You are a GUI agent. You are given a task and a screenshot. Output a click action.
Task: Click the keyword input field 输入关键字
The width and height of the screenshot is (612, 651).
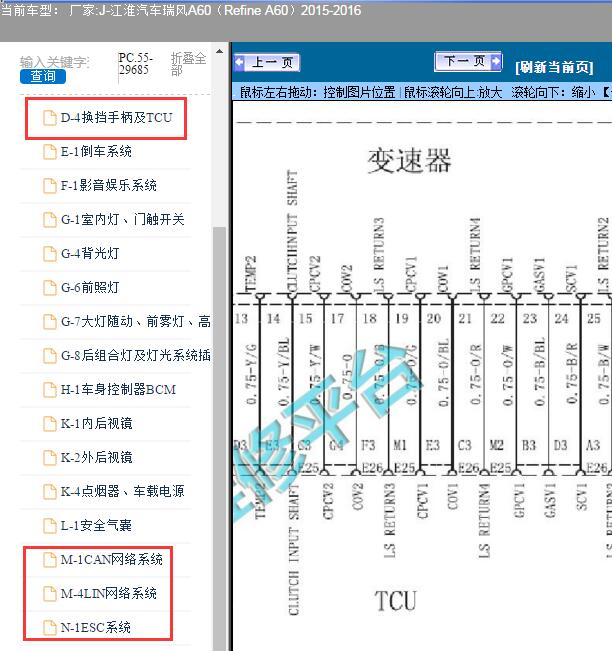[x=55, y=62]
